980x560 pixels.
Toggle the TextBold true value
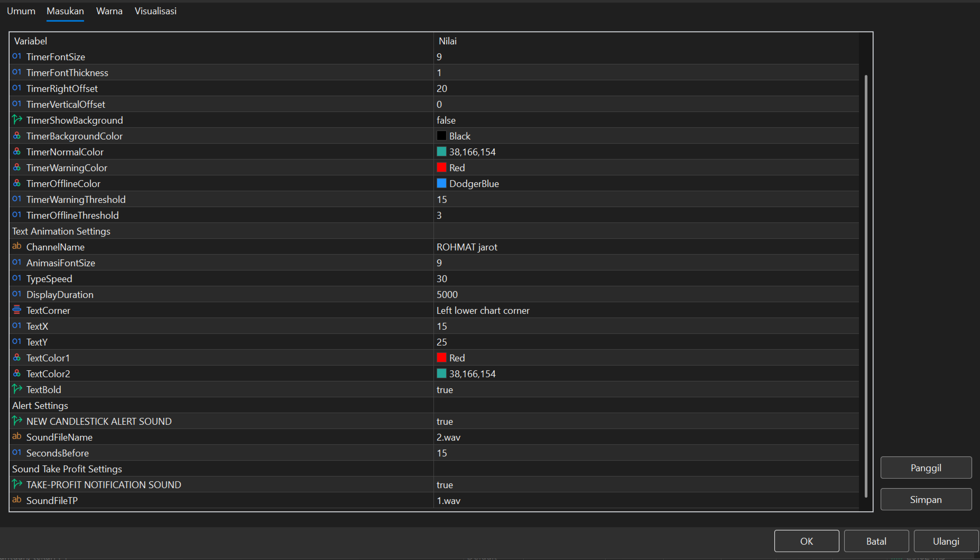tap(646, 389)
